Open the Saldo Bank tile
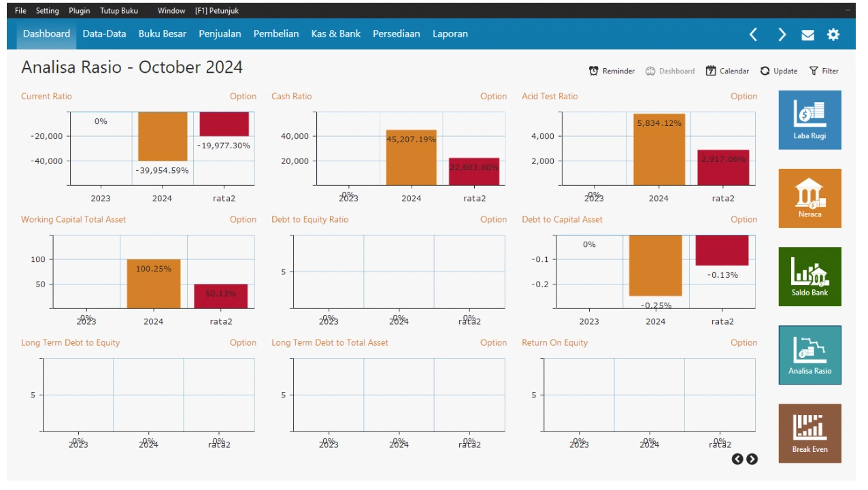 point(809,276)
